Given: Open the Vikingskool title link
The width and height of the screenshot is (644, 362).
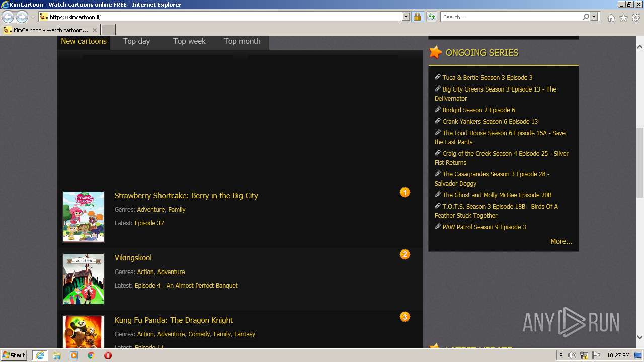Looking at the screenshot, I should pos(133,258).
